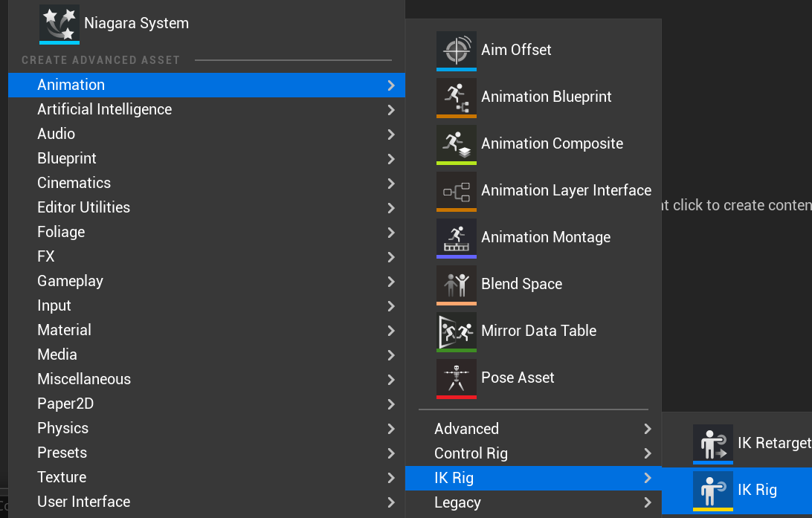This screenshot has height=518, width=812.
Task: Open the Miscellaneous category
Action: [x=207, y=379]
